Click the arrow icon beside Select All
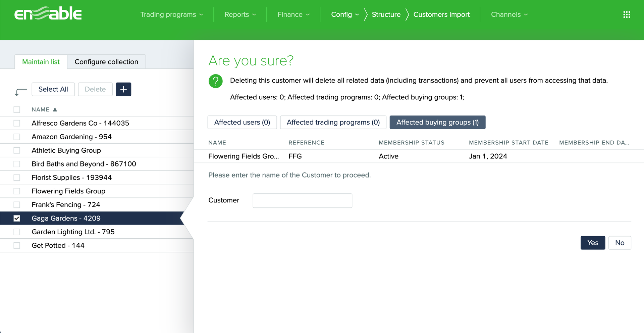Image resolution: width=644 pixels, height=333 pixels. [x=21, y=91]
